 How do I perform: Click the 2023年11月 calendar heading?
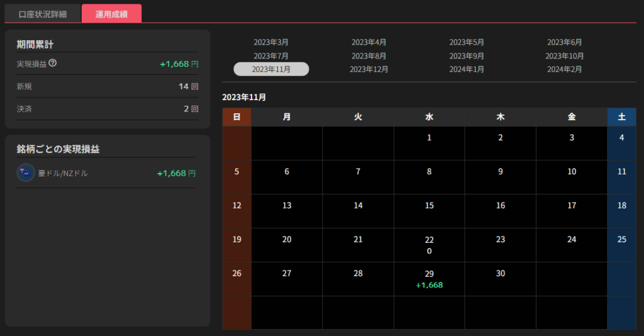244,98
